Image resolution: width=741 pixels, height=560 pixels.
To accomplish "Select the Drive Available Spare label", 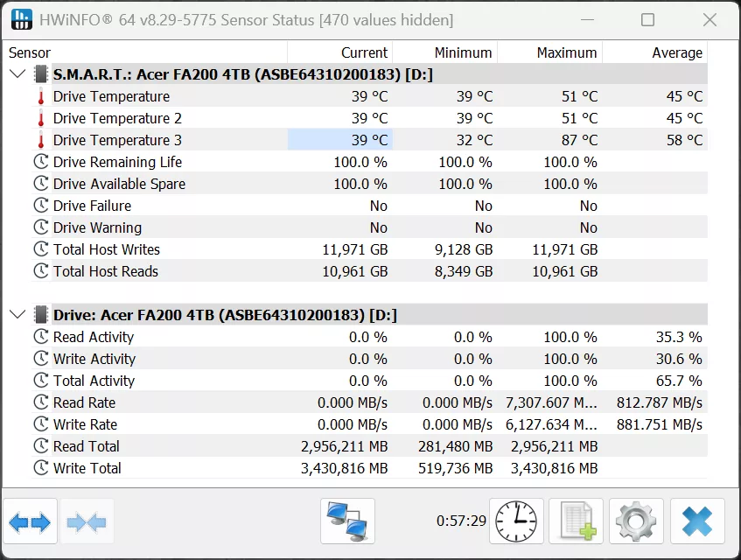I will coord(119,184).
